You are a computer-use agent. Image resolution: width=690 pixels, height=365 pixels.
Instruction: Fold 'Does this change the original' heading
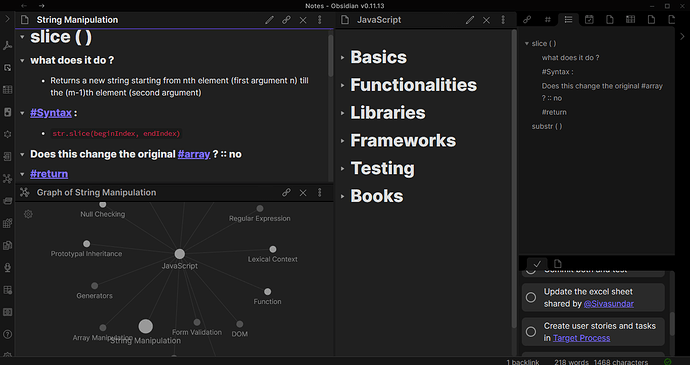[x=22, y=155]
